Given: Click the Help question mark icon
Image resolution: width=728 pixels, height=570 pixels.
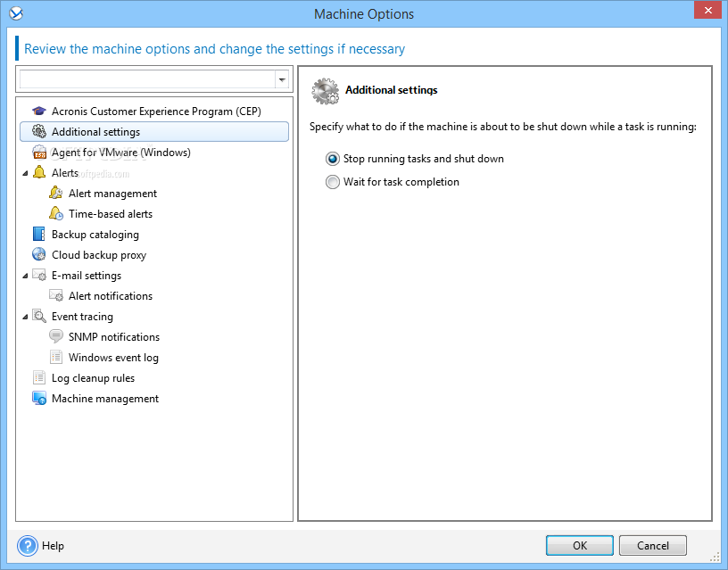Looking at the screenshot, I should click(28, 545).
